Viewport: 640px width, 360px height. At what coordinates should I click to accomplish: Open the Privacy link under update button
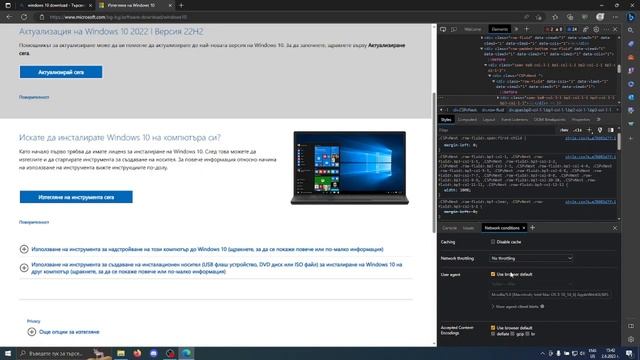pos(34,97)
